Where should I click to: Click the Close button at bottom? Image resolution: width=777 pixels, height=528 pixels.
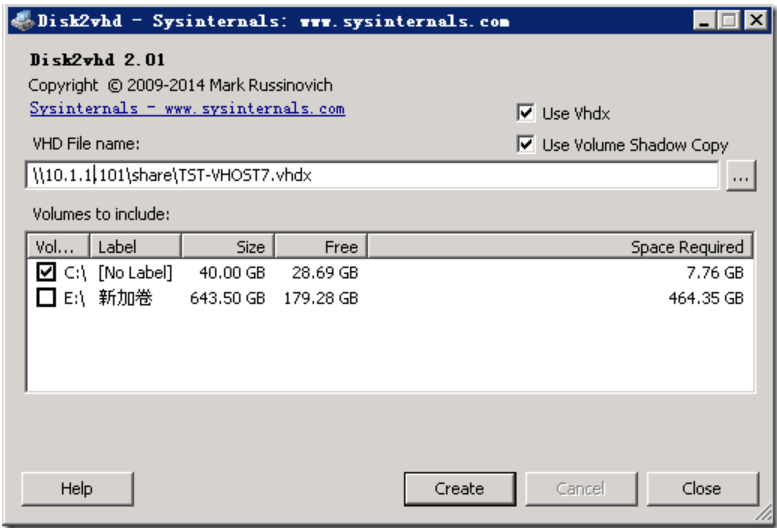[702, 488]
